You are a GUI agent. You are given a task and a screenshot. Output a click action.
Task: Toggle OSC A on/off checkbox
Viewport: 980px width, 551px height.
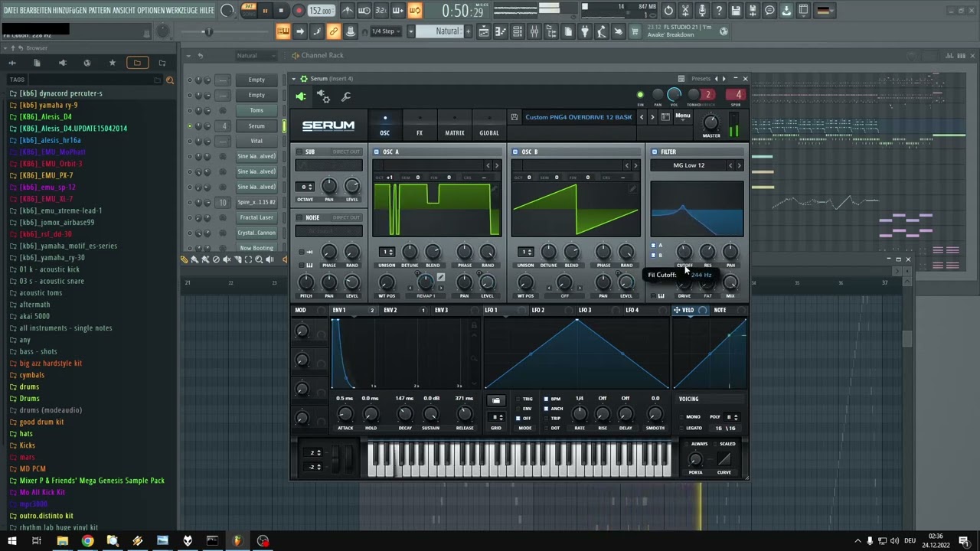[377, 152]
